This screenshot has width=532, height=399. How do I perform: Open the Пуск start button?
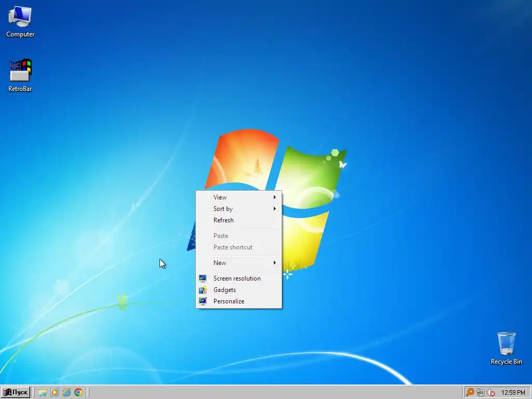[16, 393]
